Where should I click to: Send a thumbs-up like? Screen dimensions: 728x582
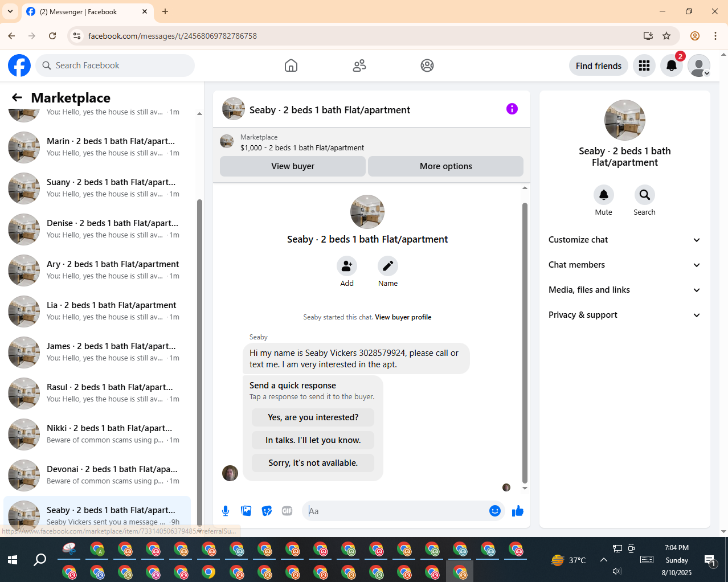click(x=518, y=511)
